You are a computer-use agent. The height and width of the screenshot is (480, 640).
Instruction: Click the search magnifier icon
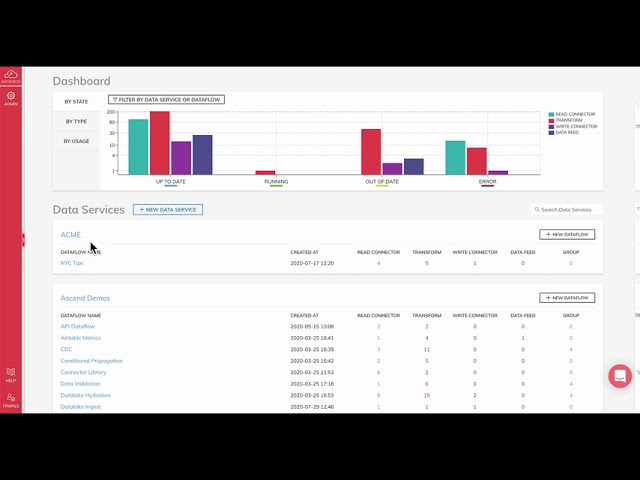(x=537, y=209)
